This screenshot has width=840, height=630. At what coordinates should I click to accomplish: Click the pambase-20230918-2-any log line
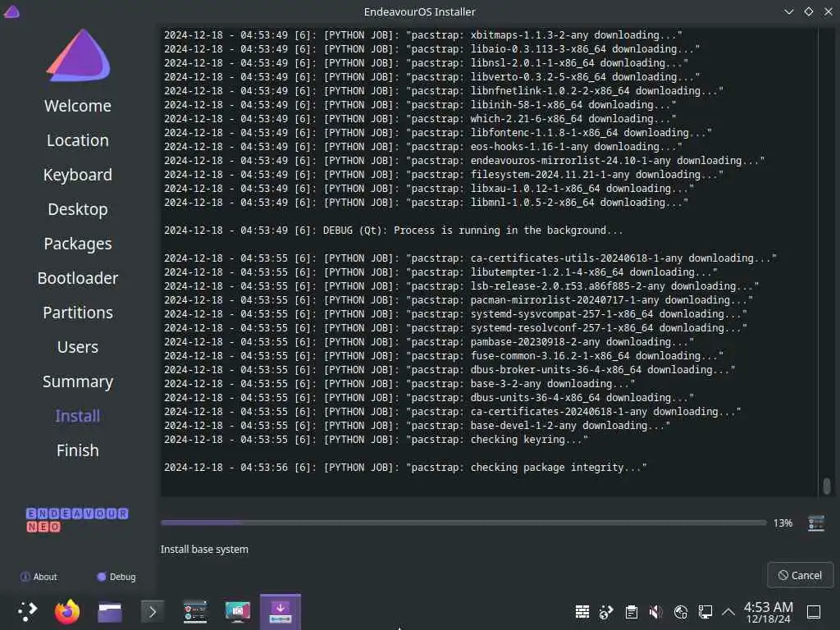point(428,342)
